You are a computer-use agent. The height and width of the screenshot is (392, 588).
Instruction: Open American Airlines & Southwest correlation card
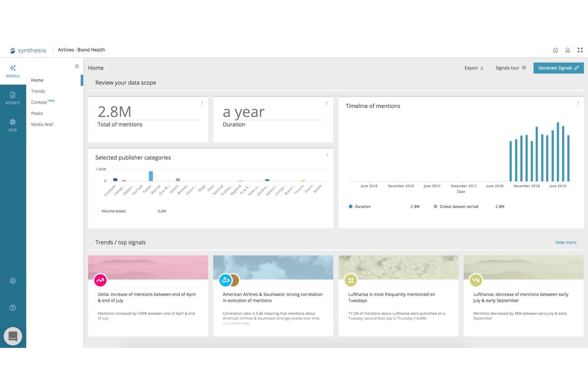(273, 296)
